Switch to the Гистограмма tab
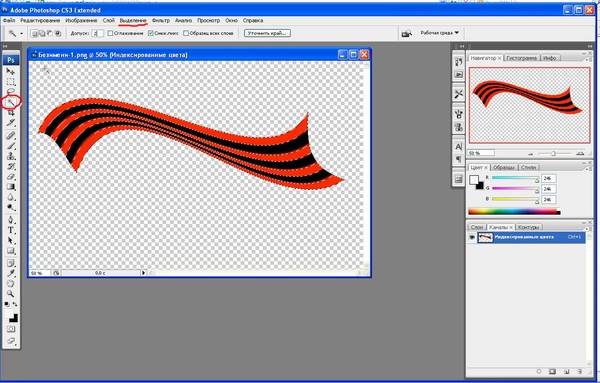600x383 pixels. (521, 58)
